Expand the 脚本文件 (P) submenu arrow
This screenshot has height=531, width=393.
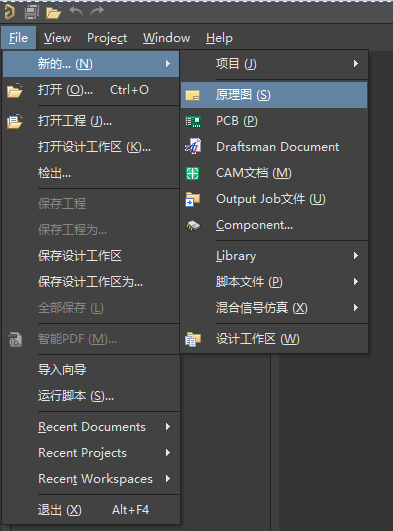pos(356,282)
